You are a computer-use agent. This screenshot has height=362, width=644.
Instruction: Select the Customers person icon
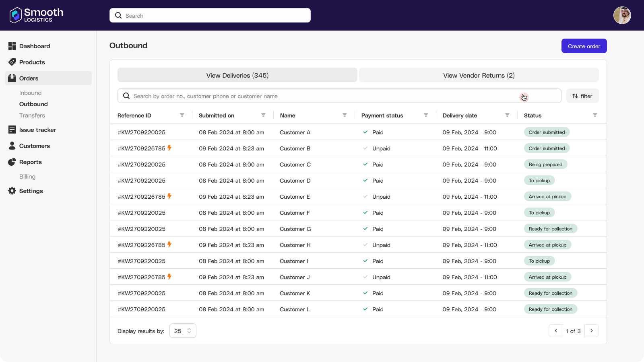12,146
